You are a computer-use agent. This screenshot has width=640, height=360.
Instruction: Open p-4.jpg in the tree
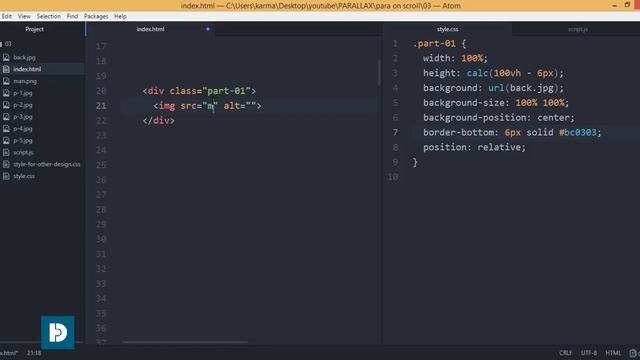[x=23, y=129]
